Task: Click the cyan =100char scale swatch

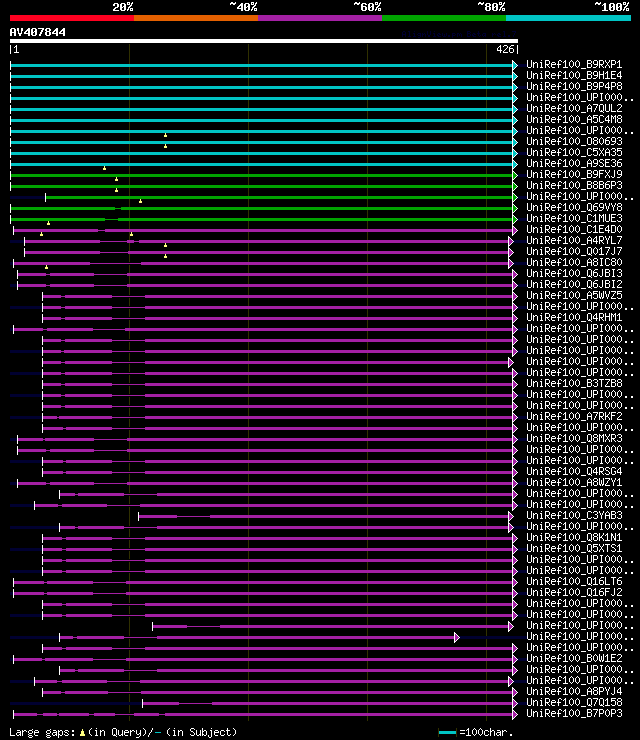Action: coord(447,732)
